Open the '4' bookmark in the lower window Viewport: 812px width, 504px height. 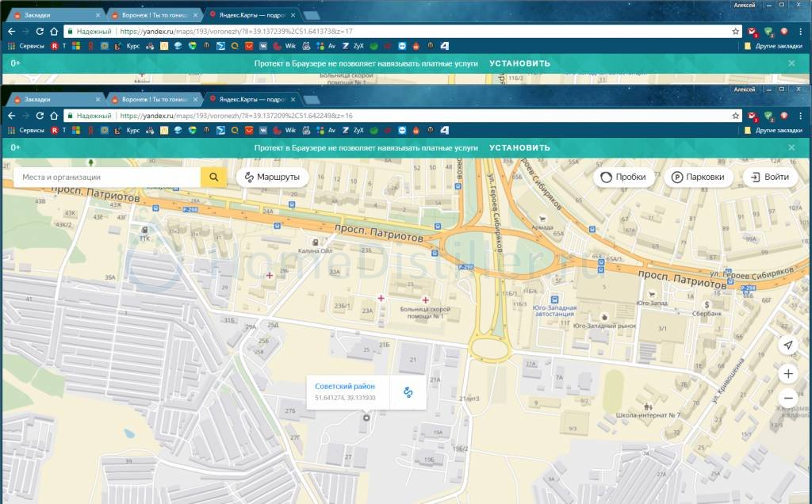pos(444,131)
